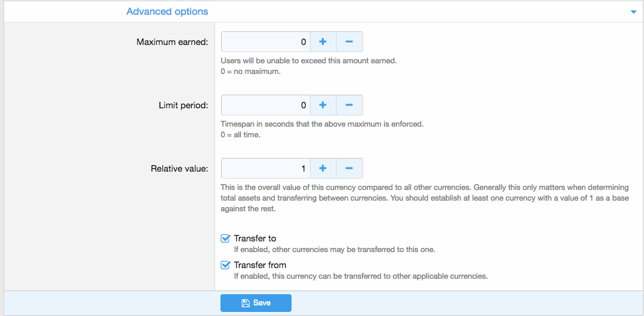The width and height of the screenshot is (644, 316).
Task: Click the 'Transfer from' label text
Action: click(x=260, y=265)
